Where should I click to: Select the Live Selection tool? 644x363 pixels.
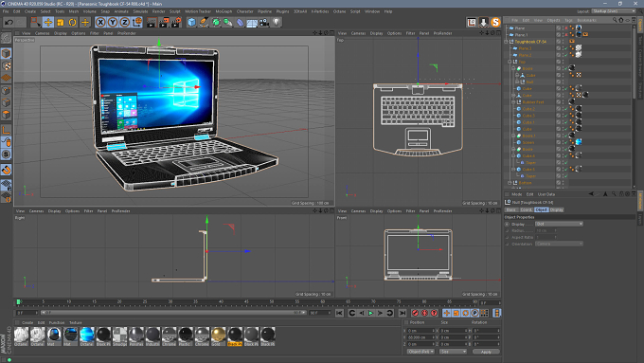pyautogui.click(x=36, y=22)
